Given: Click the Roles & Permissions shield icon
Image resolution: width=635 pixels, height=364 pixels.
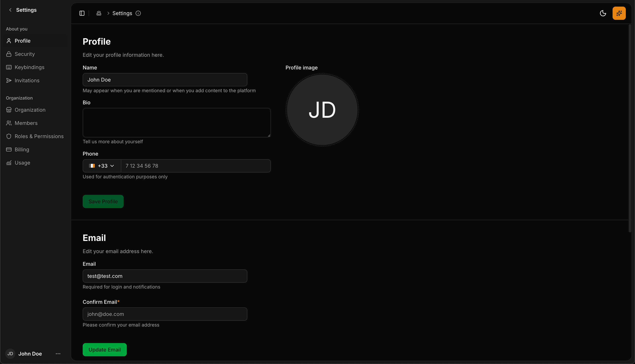Looking at the screenshot, I should coord(9,136).
